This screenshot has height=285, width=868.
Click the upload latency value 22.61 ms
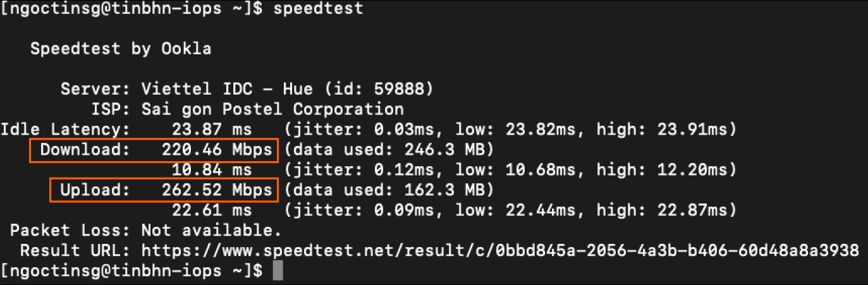click(211, 210)
